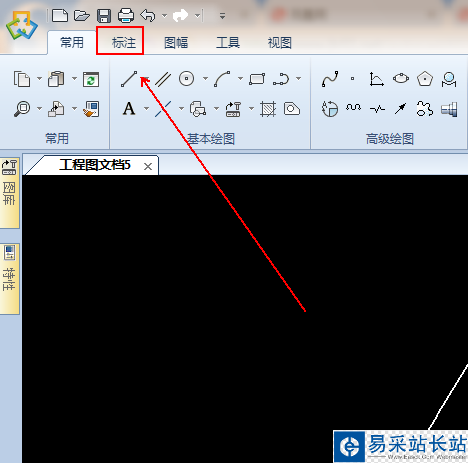468x463 pixels.
Task: Select the shaft and hole tool
Action: click(449, 109)
